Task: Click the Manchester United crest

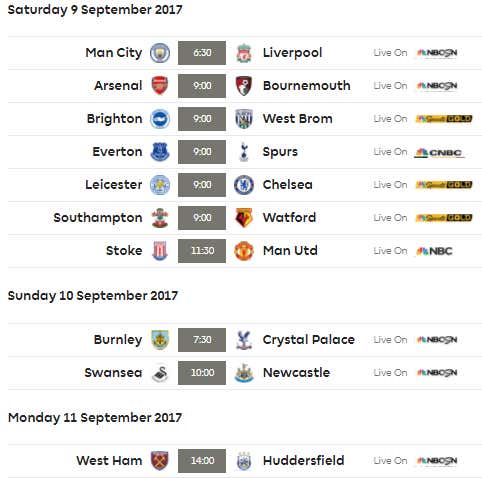Action: [244, 251]
